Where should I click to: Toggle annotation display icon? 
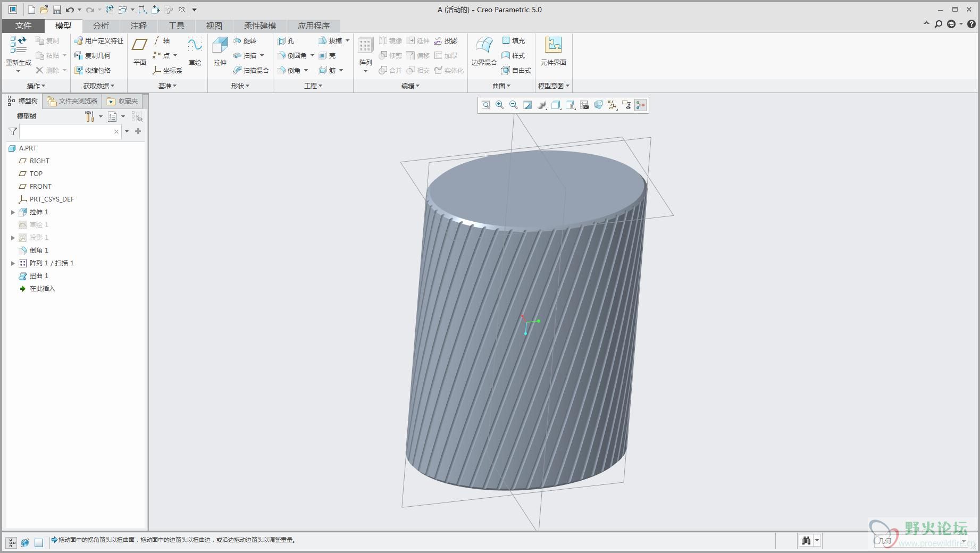point(626,105)
